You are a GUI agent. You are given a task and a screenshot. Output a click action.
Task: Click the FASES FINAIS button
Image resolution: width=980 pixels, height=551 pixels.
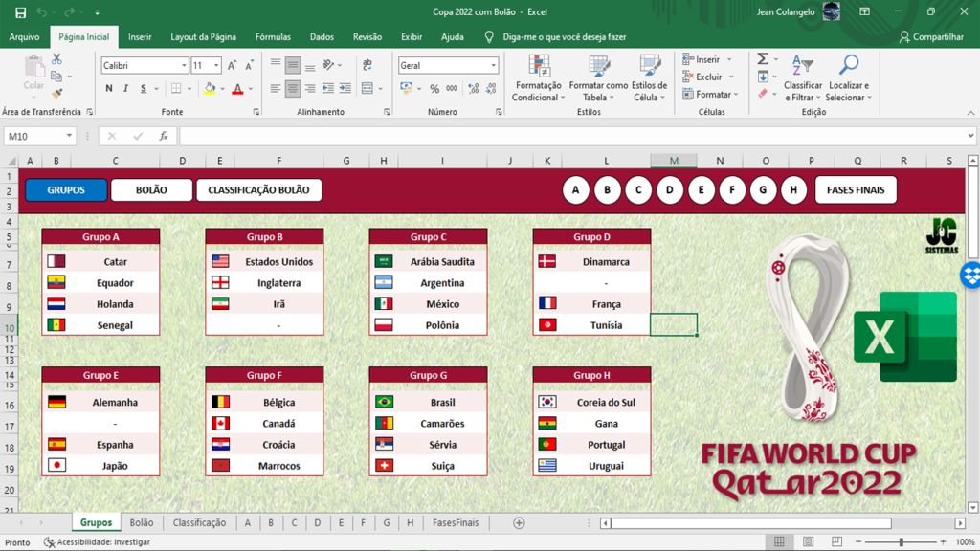pos(856,190)
